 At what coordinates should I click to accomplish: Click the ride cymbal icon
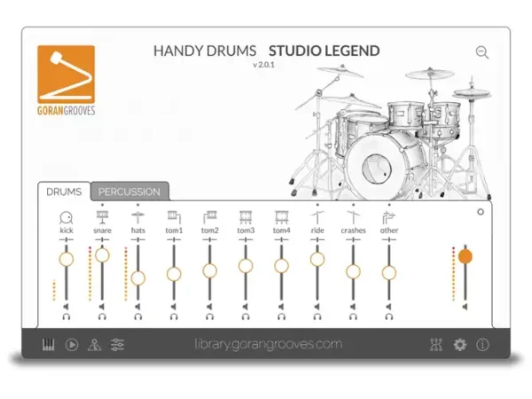317,217
